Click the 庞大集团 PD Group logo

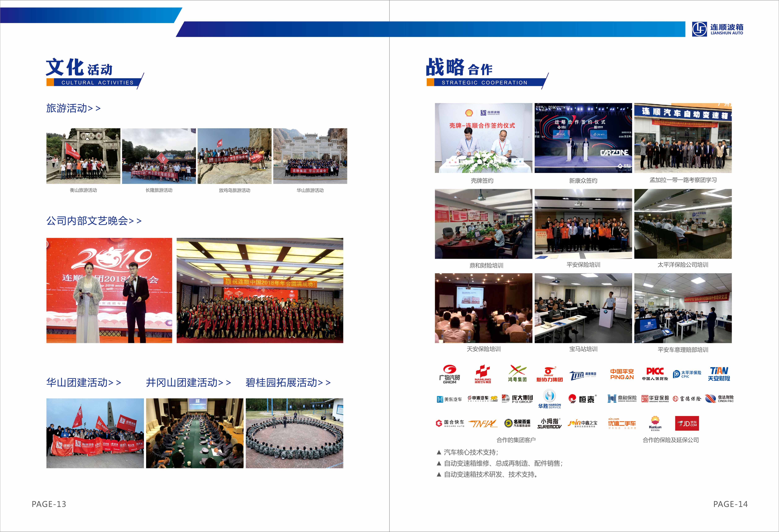517,398
